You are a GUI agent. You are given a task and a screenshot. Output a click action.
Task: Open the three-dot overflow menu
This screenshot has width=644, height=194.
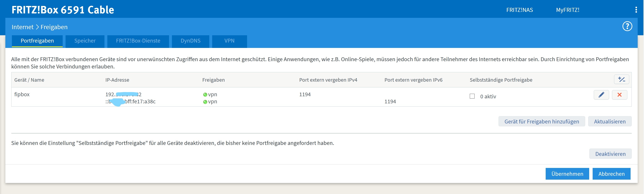pyautogui.click(x=637, y=10)
